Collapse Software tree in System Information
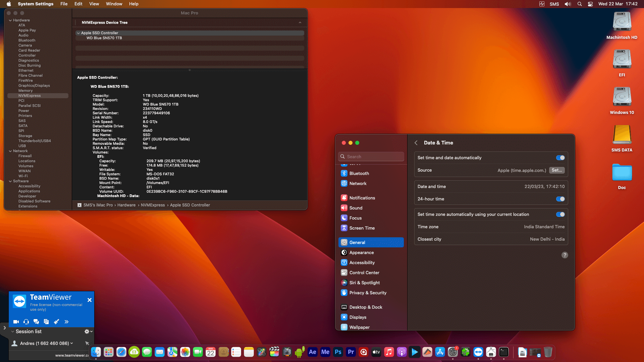 coord(10,181)
